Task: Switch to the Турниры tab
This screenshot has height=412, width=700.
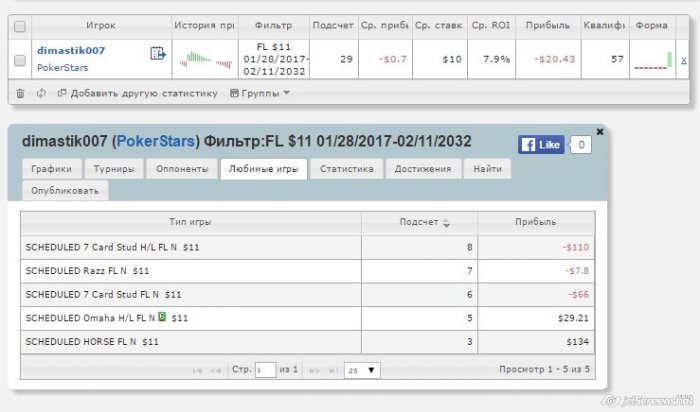Action: (114, 169)
